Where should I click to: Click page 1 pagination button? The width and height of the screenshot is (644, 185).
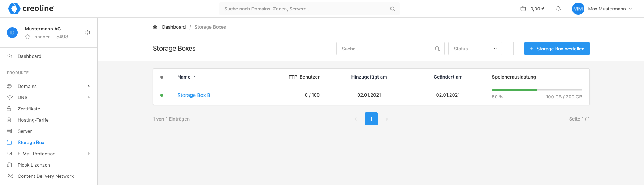pos(371,119)
